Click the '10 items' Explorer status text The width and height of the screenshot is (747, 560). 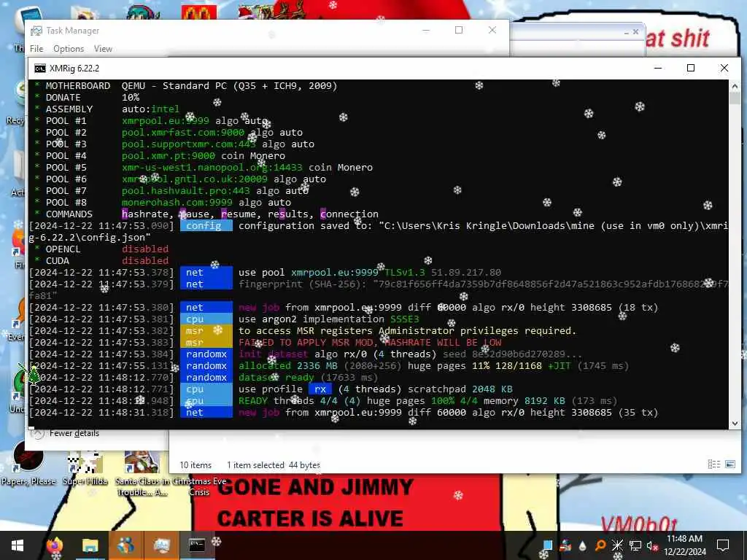196,465
